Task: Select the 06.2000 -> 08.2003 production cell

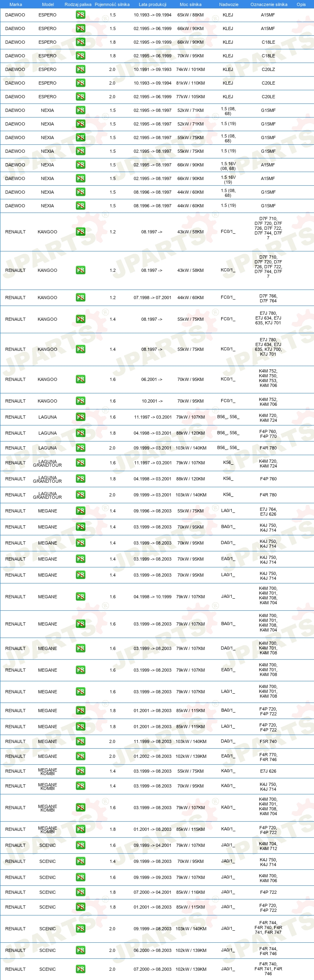Action: pos(153,950)
